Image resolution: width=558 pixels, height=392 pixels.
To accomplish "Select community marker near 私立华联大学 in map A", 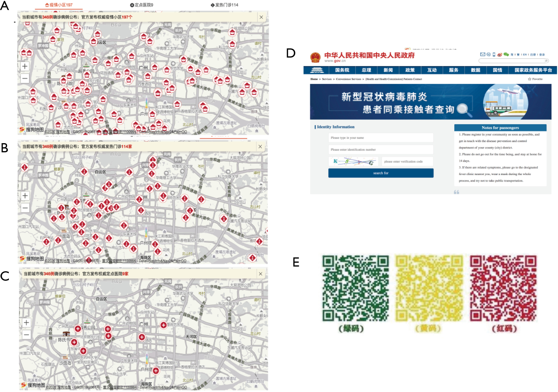I will tap(233, 45).
